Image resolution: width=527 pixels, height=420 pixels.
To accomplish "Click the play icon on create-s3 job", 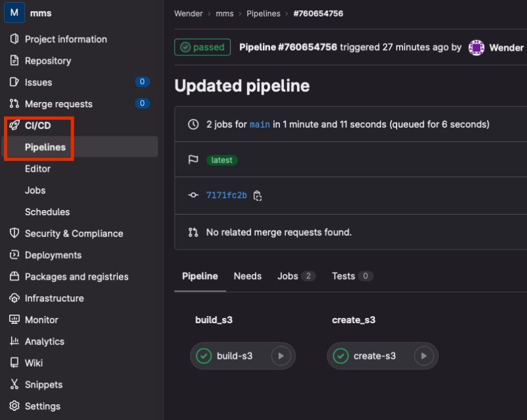I will [424, 356].
